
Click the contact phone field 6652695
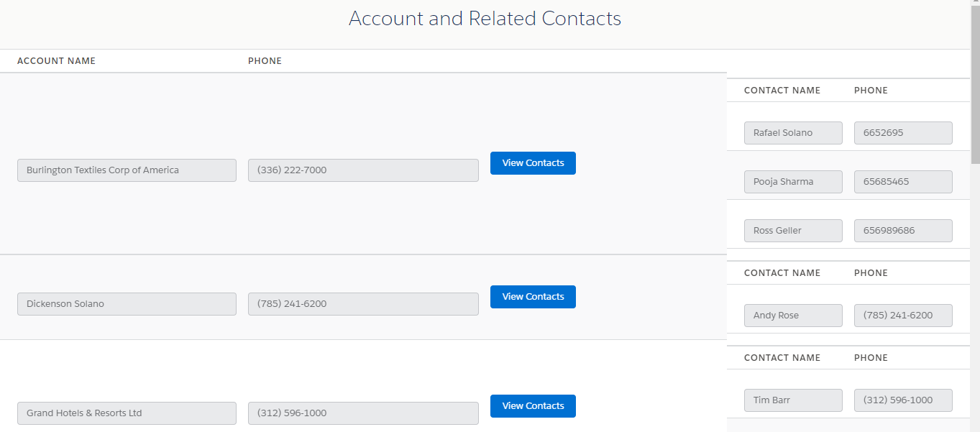pos(903,133)
